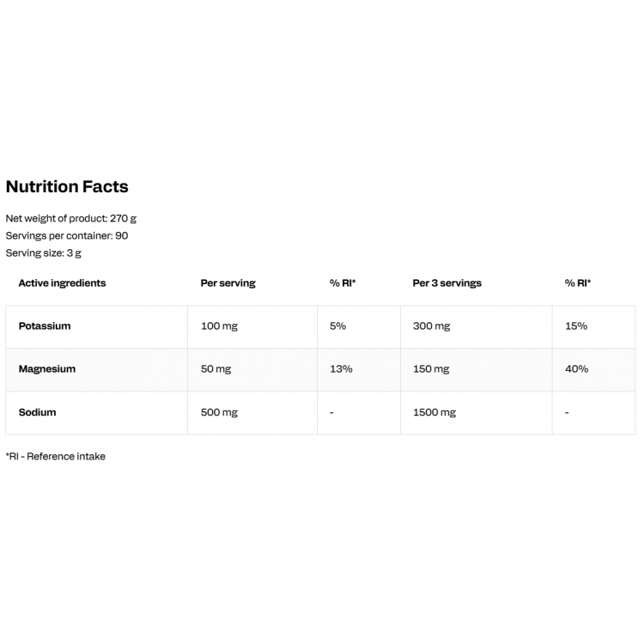Select the Potassium row label

click(45, 326)
